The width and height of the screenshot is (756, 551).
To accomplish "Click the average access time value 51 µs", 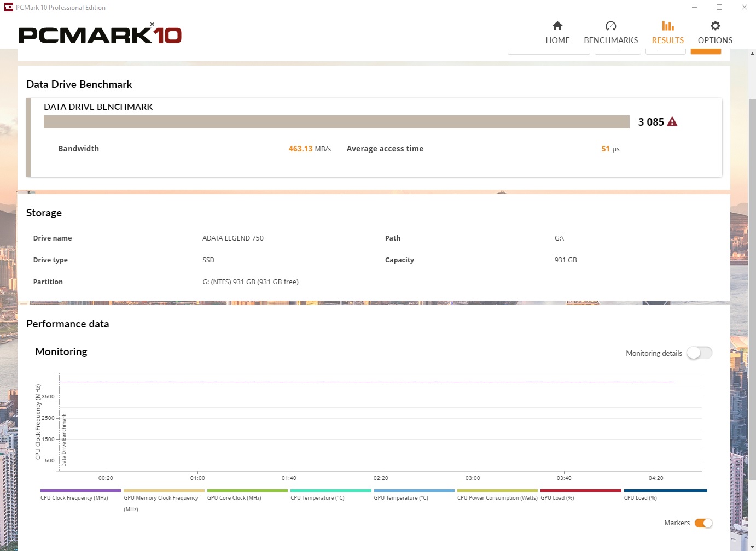I will click(x=610, y=149).
